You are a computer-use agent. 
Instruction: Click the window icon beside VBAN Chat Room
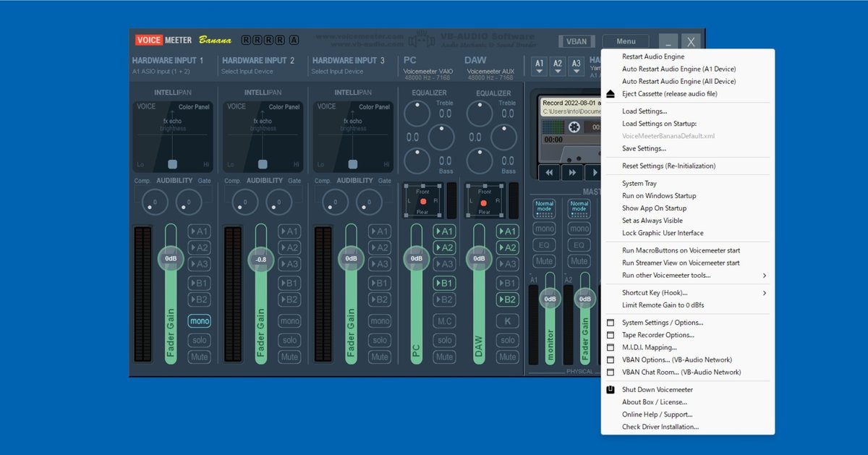[610, 372]
